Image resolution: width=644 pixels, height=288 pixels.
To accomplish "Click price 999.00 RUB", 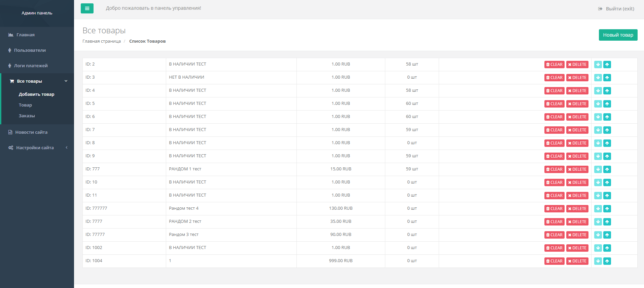I will click(341, 261).
